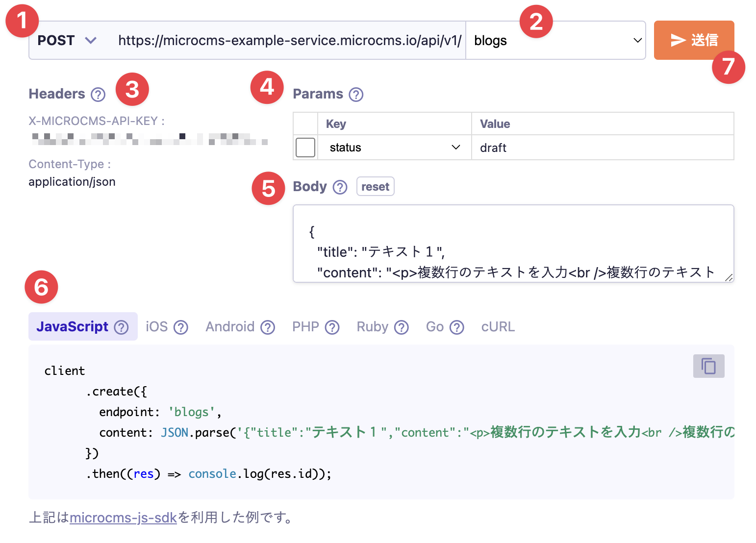Open the Body help tooltip
This screenshot has height=543, width=756.
(340, 187)
